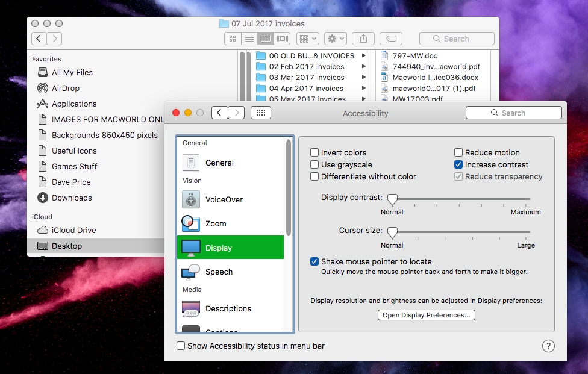Viewport: 588px width, 374px height.
Task: Open AirDrop in Finder sidebar
Action: point(66,88)
